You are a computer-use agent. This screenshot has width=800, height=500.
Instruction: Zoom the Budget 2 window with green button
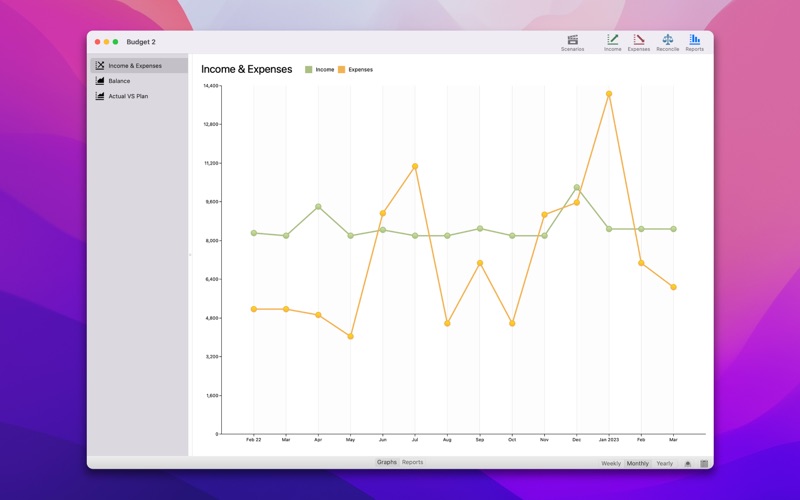point(116,42)
